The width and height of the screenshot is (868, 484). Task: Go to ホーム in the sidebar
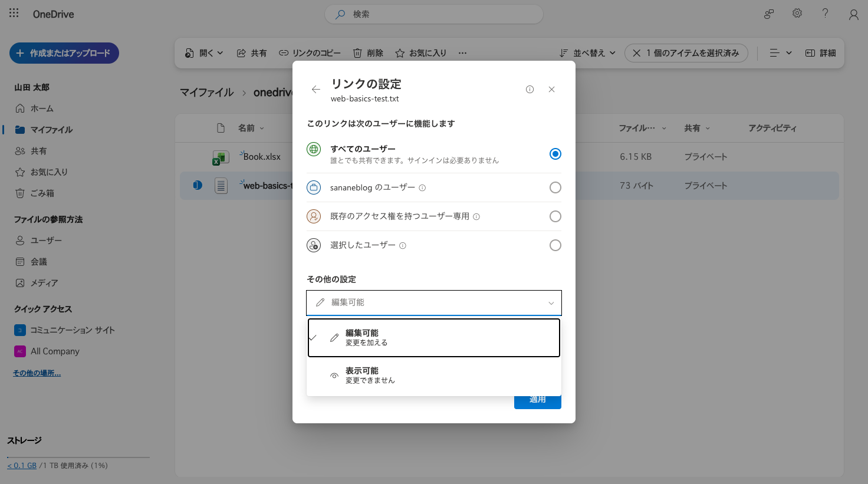[34, 108]
